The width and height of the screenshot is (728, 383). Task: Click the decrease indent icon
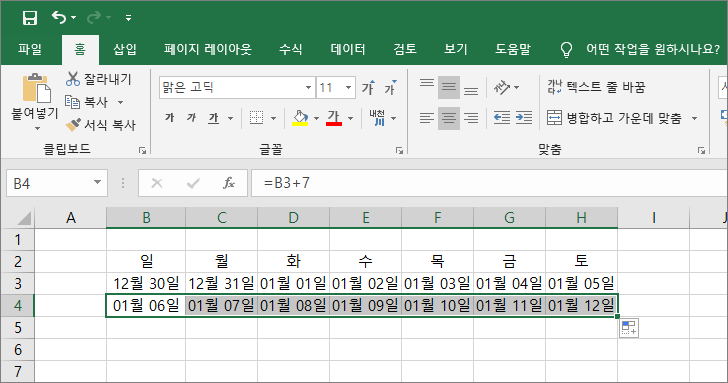(x=502, y=118)
